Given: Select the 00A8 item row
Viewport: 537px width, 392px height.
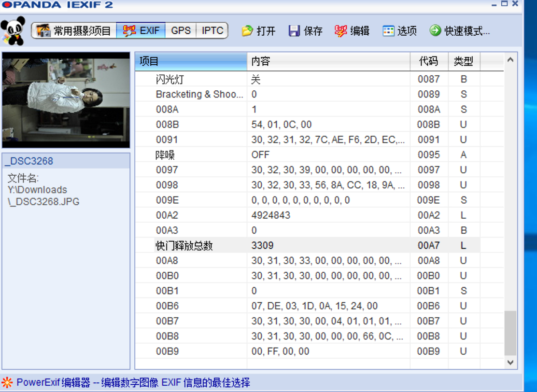Looking at the screenshot, I should click(319, 261).
